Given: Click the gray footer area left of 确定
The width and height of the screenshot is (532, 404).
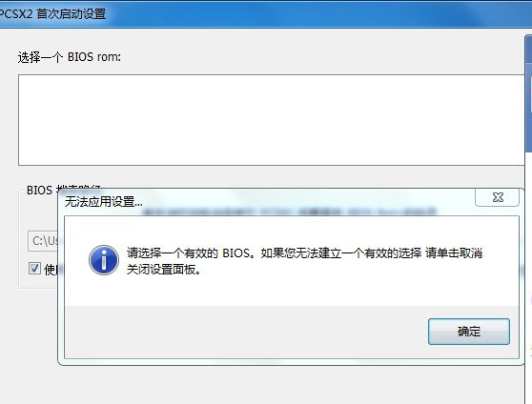Looking at the screenshot, I should pos(246,332).
